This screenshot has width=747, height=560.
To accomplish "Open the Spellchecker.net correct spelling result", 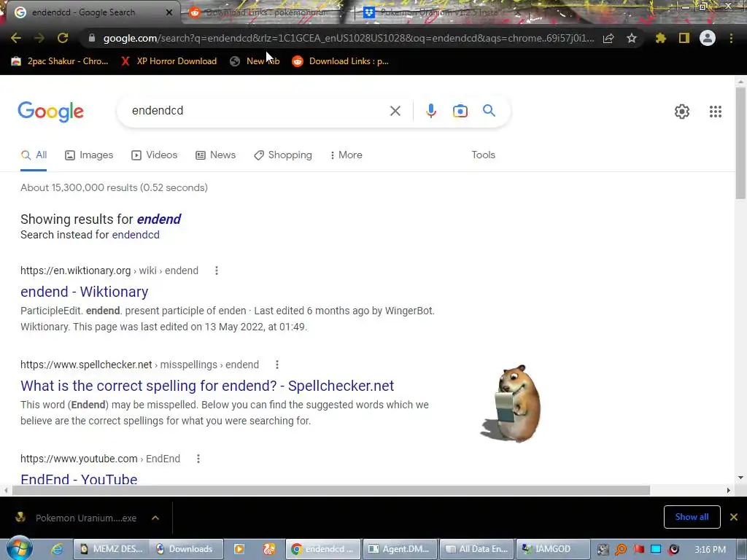I will coord(207,386).
